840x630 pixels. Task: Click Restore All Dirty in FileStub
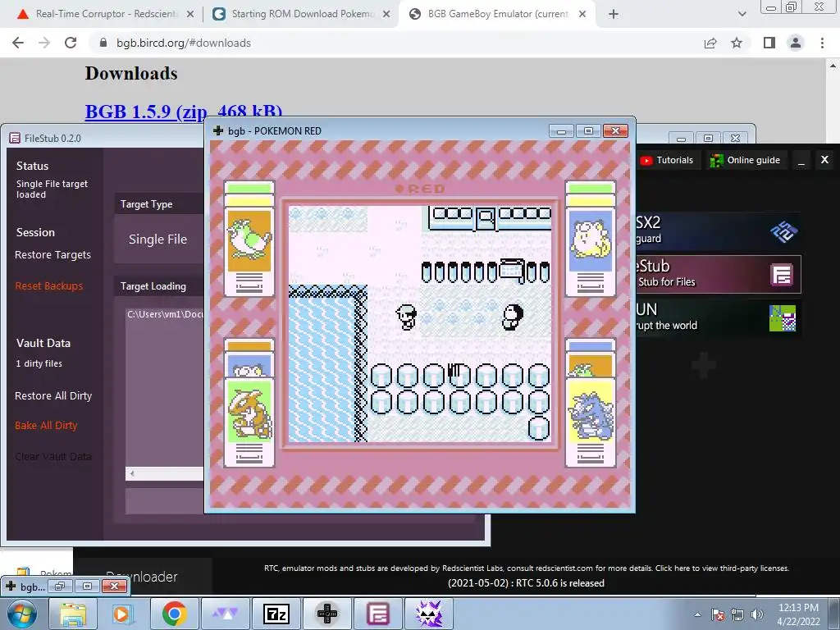(53, 396)
